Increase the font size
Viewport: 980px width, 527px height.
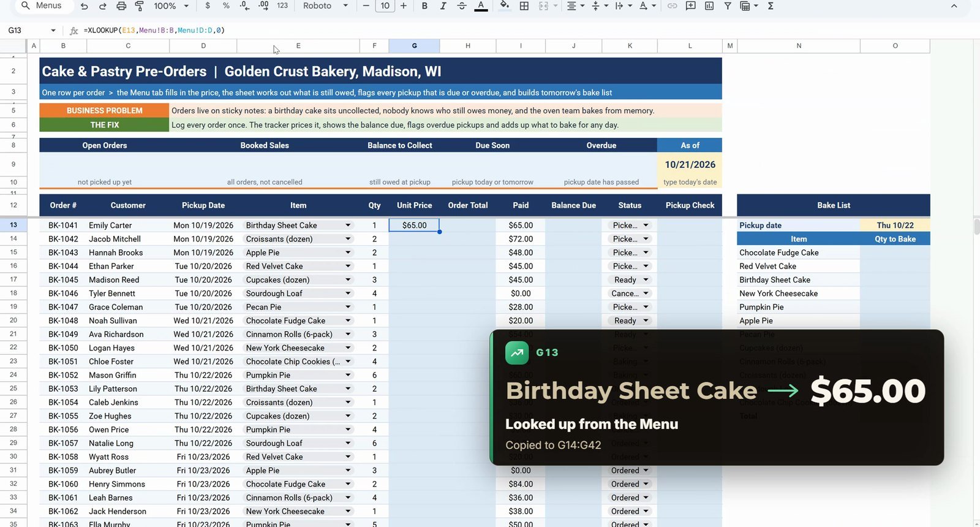(x=404, y=6)
